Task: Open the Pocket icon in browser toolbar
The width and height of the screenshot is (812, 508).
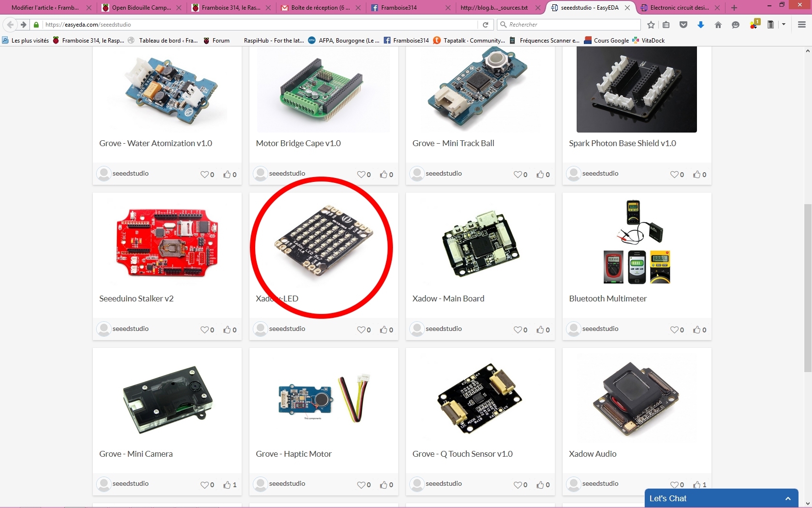Action: click(x=683, y=25)
